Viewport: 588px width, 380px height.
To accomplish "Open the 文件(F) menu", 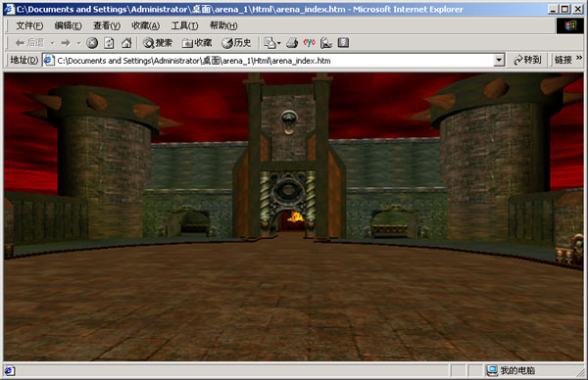I will click(29, 25).
